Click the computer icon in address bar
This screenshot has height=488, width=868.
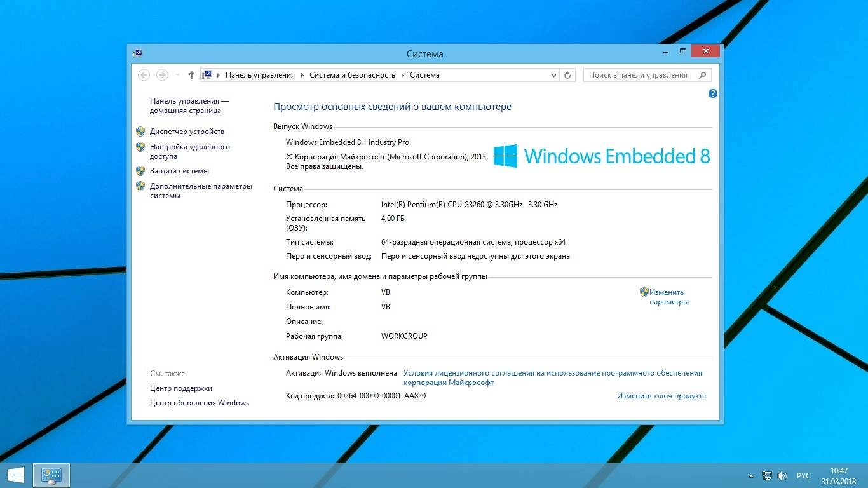point(207,75)
